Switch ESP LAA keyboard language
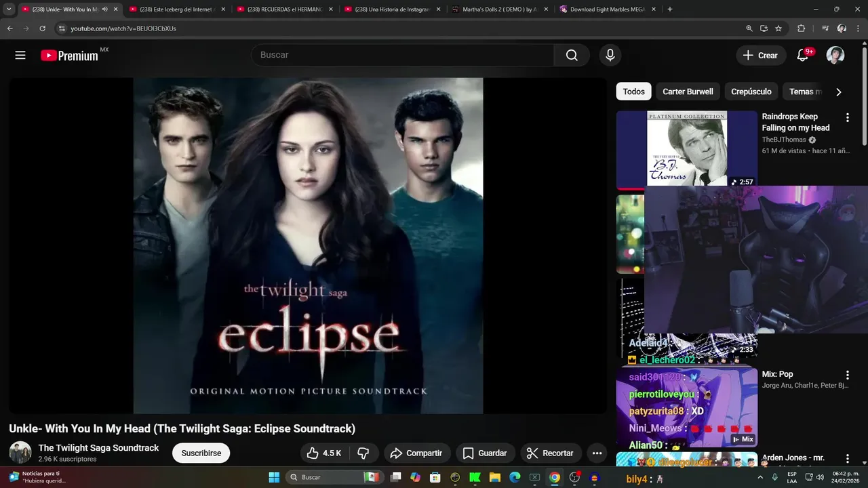Image resolution: width=868 pixels, height=488 pixels. coord(792,477)
